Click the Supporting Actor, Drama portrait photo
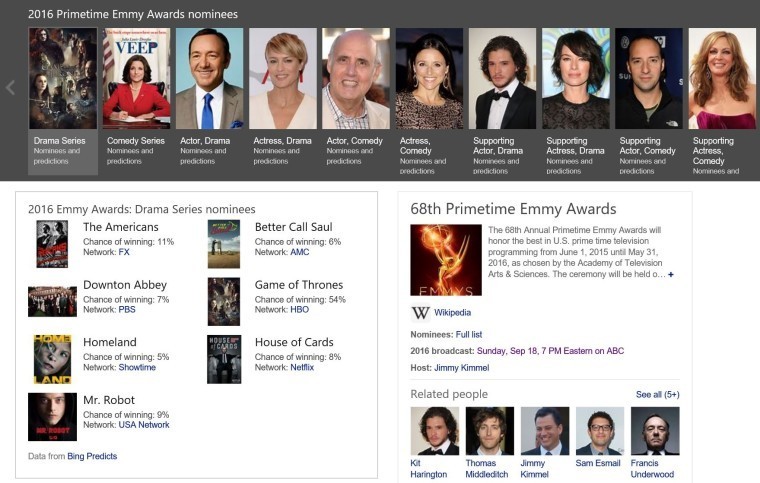The height and width of the screenshot is (483, 760). click(x=502, y=78)
